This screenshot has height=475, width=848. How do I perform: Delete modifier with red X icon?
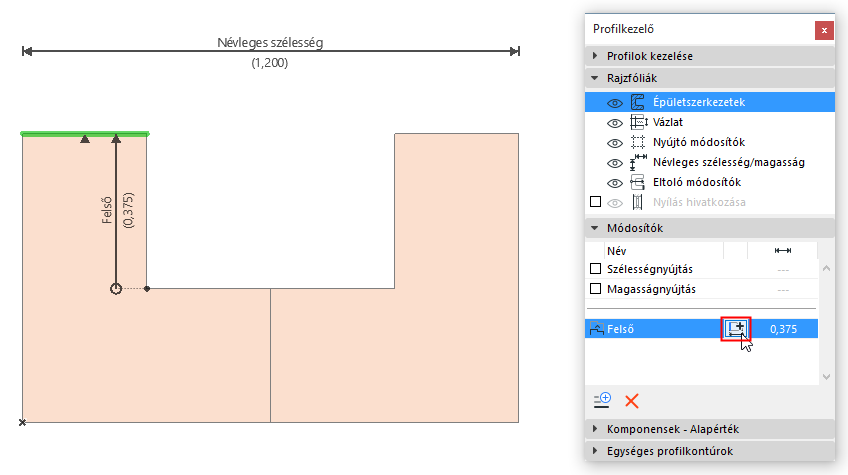pos(632,401)
